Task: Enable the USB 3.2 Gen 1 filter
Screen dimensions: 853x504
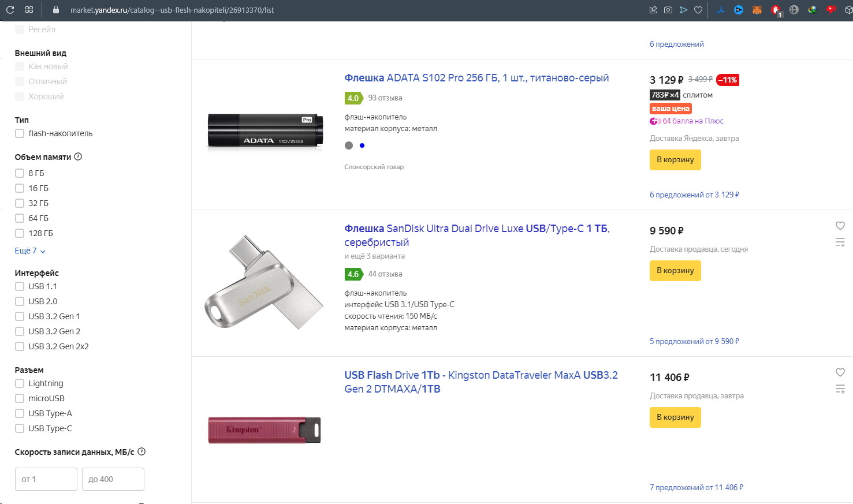Action: 20,316
